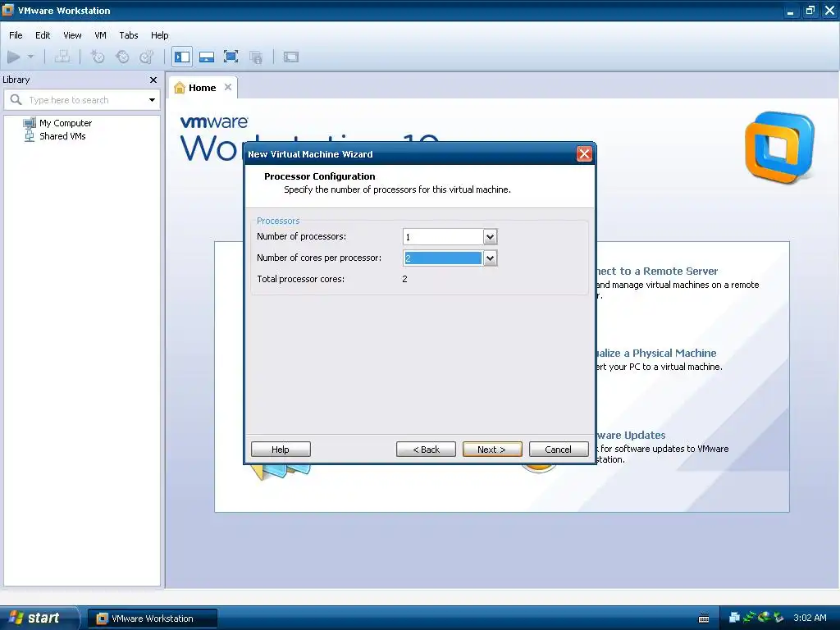Image resolution: width=840 pixels, height=630 pixels.
Task: Toggle the Show Library panel toolbar icon
Action: 182,57
